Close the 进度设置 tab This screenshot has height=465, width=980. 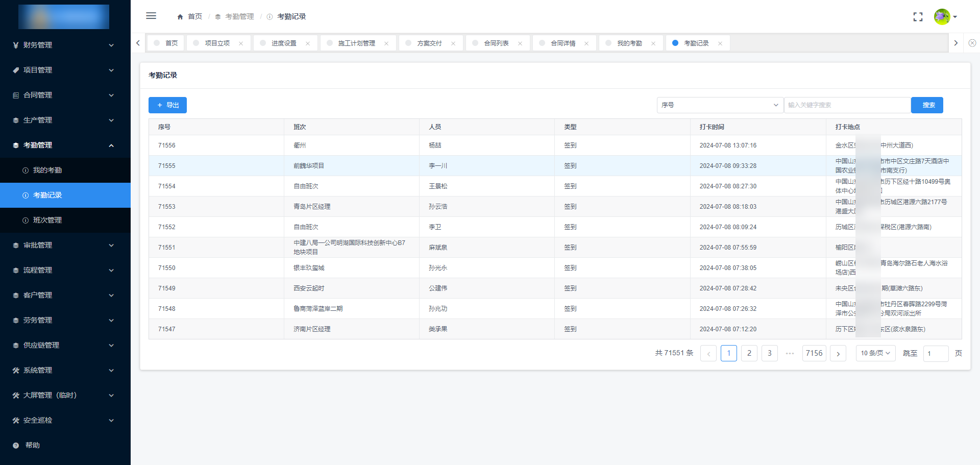[x=308, y=43]
